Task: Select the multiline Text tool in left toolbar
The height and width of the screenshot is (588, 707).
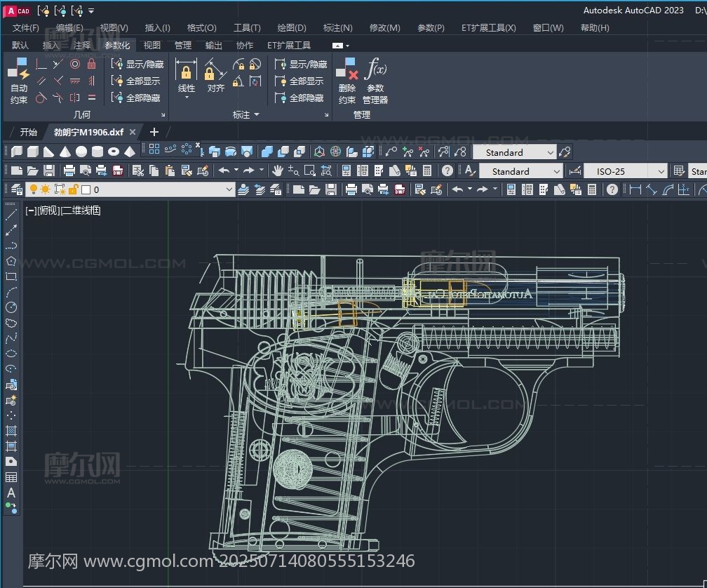Action: (x=11, y=493)
